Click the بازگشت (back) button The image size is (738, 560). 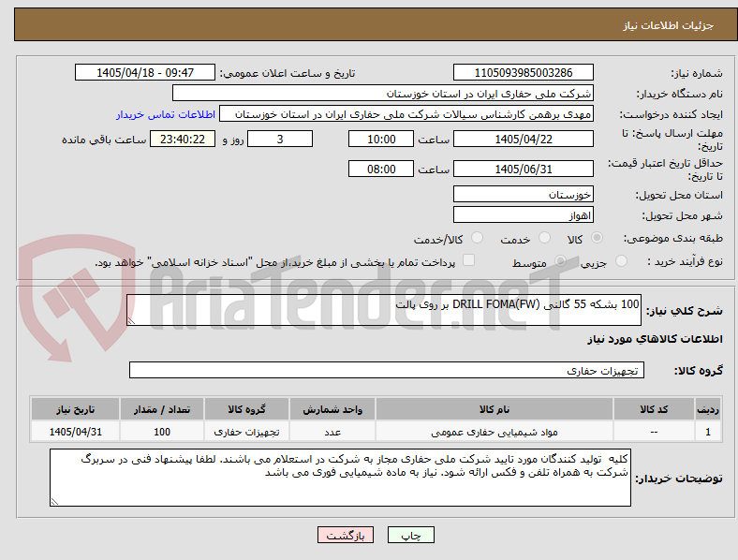346,535
